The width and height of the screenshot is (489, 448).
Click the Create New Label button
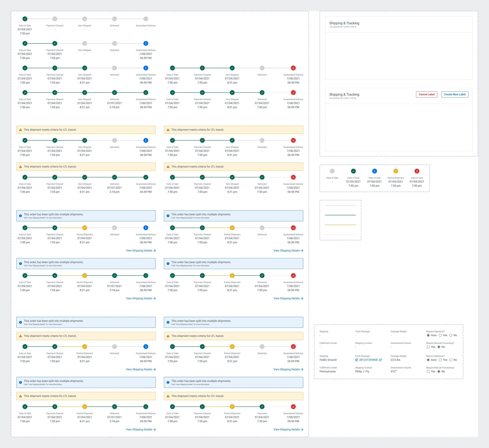tap(455, 94)
